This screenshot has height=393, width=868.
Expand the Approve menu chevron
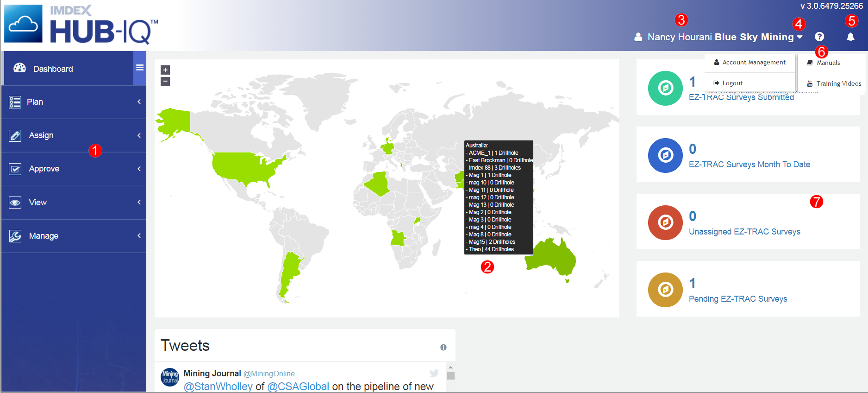139,169
